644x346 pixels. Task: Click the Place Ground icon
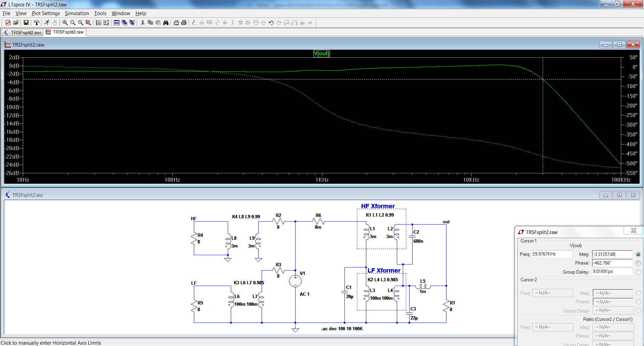tap(202, 23)
